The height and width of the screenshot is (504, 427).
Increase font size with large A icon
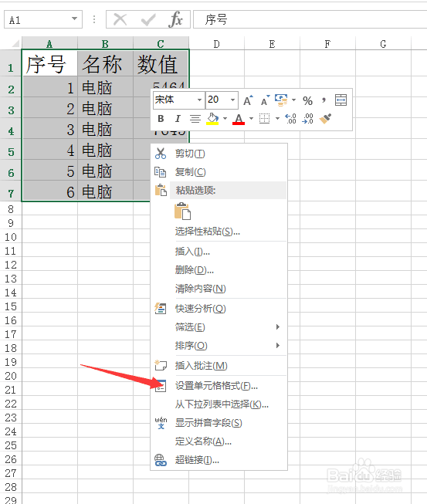(x=248, y=100)
